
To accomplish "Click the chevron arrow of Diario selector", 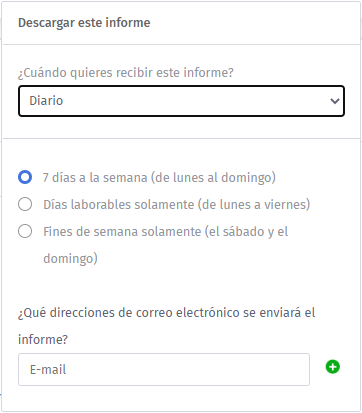I will coord(334,101).
